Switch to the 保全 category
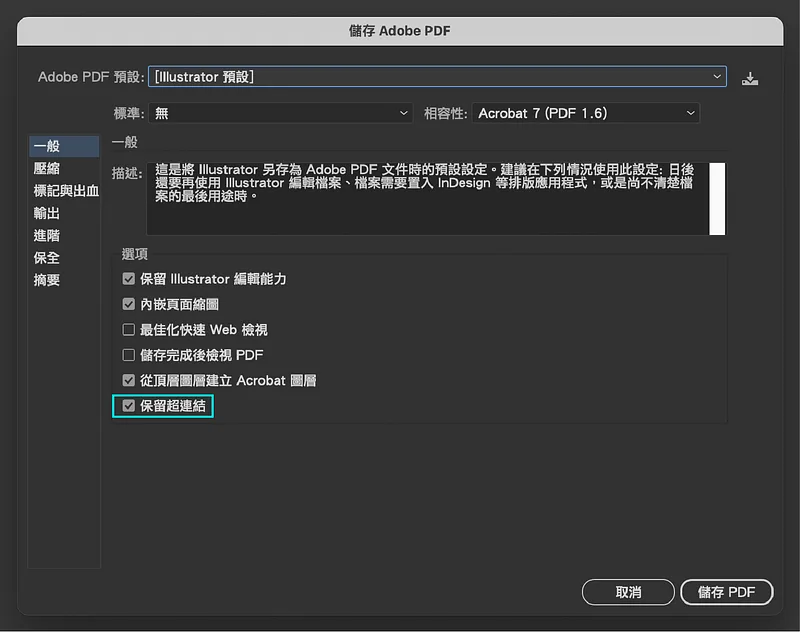This screenshot has height=632, width=800. pos(64,258)
